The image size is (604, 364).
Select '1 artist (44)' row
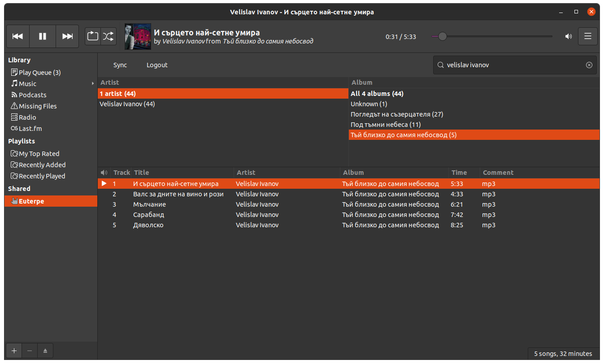223,94
